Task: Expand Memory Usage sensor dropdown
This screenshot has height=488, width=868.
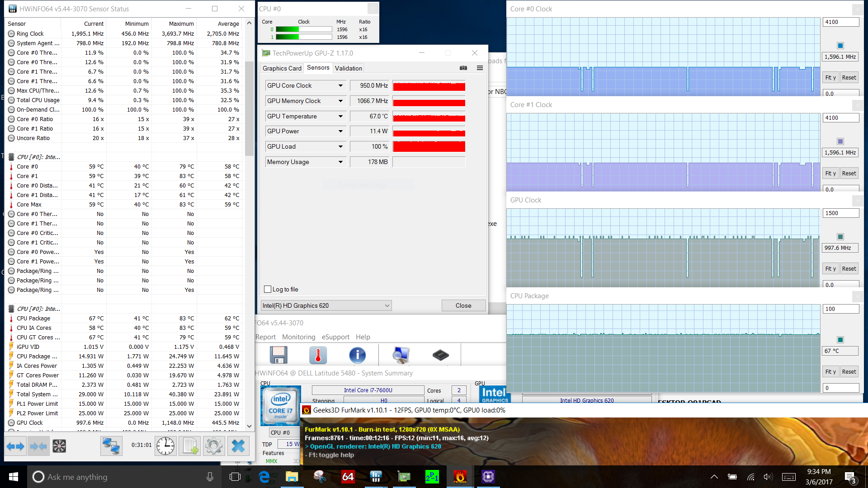Action: pyautogui.click(x=340, y=162)
